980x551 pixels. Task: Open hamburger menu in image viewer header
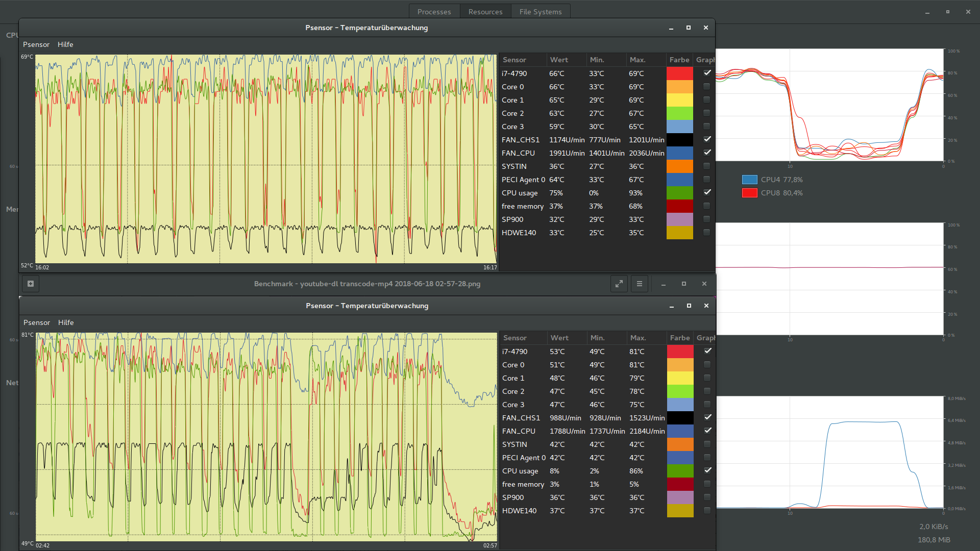[x=640, y=284]
